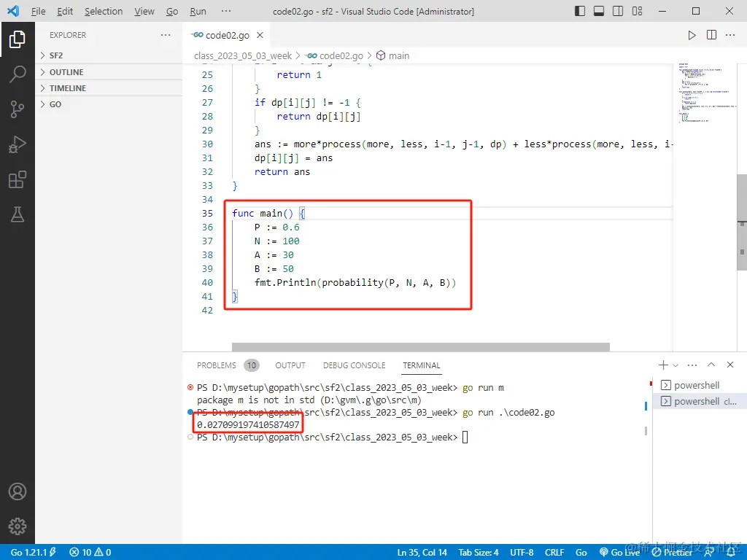Expand the SF2 folder section

(x=109, y=55)
